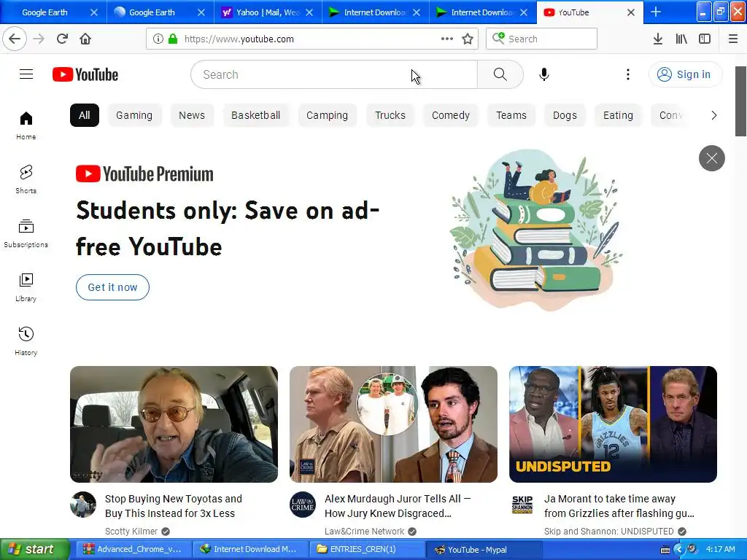Open the Alex Murdaugh juror video thumbnail
The width and height of the screenshot is (747, 560).
tap(393, 424)
